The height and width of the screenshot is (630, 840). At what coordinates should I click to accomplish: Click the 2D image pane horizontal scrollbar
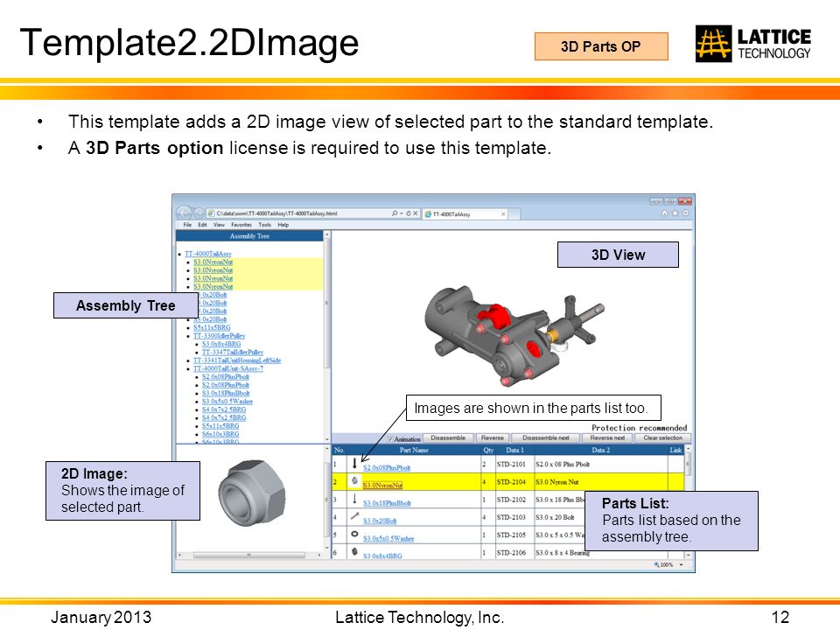(250, 555)
